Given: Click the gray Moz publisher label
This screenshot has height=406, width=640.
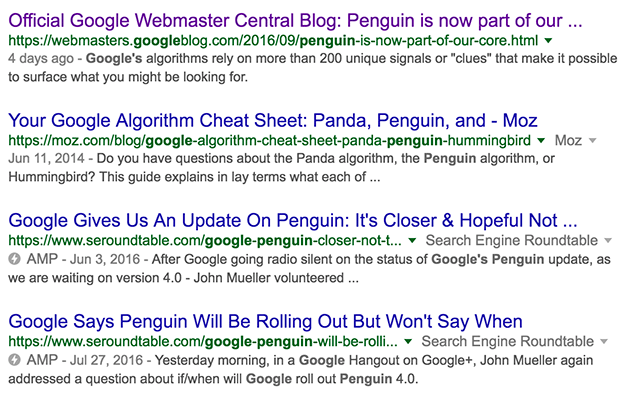Looking at the screenshot, I should [x=567, y=141].
